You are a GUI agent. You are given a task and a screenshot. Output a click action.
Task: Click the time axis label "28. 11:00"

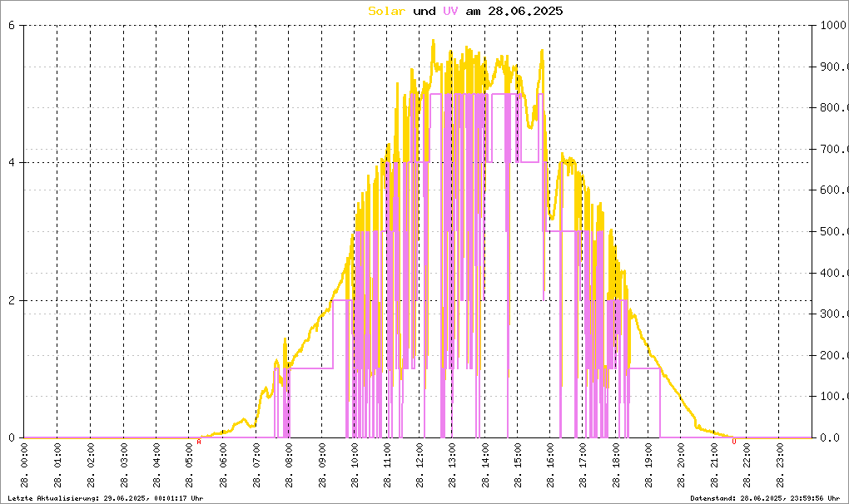pos(386,466)
